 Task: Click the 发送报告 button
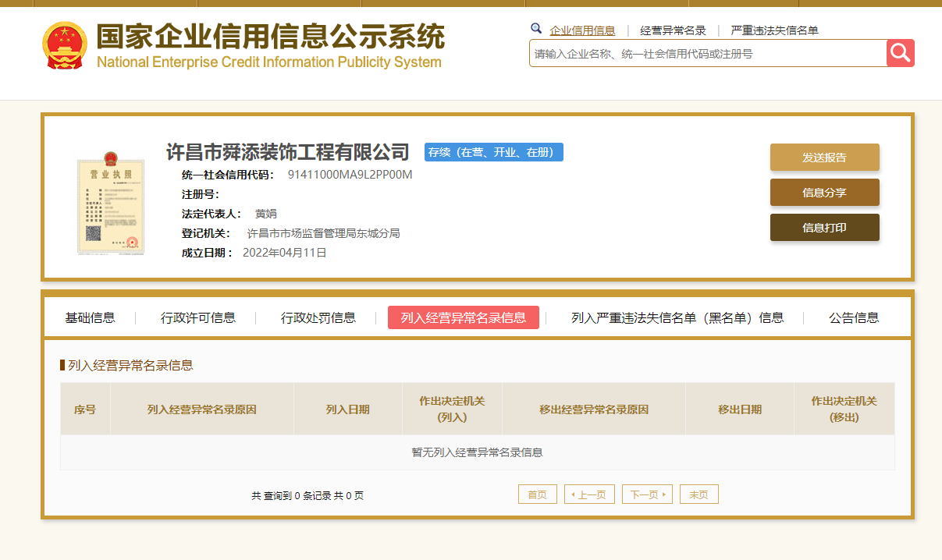(824, 157)
